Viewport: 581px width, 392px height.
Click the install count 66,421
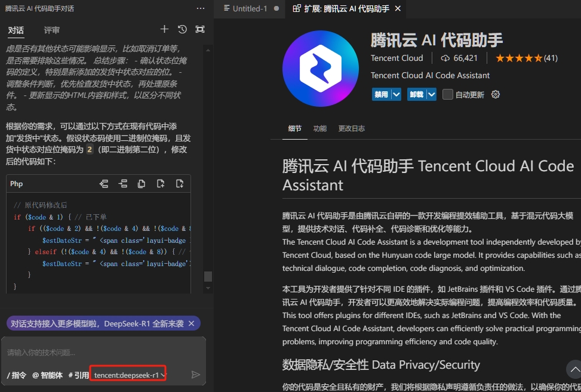click(459, 58)
